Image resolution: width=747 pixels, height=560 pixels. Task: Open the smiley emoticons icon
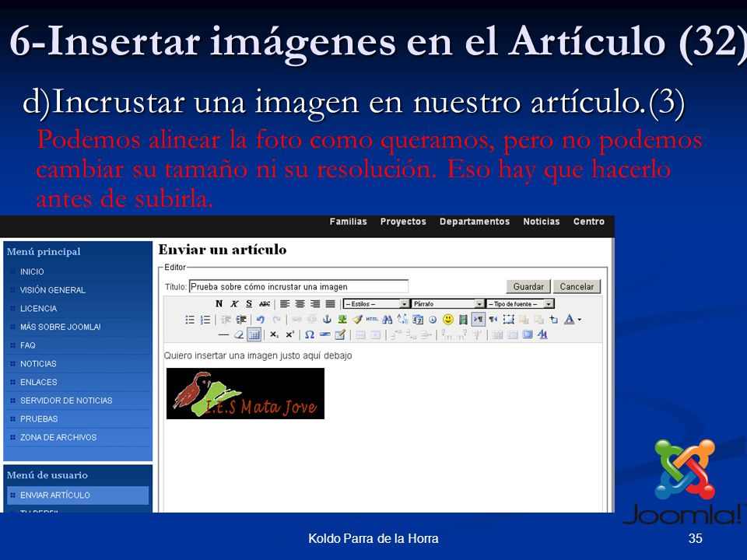(448, 320)
